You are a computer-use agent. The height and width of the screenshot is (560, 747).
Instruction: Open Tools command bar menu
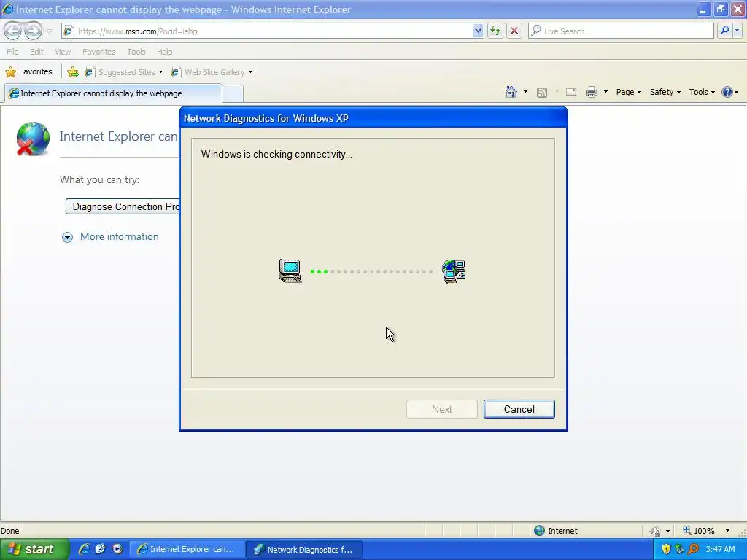[x=702, y=92]
